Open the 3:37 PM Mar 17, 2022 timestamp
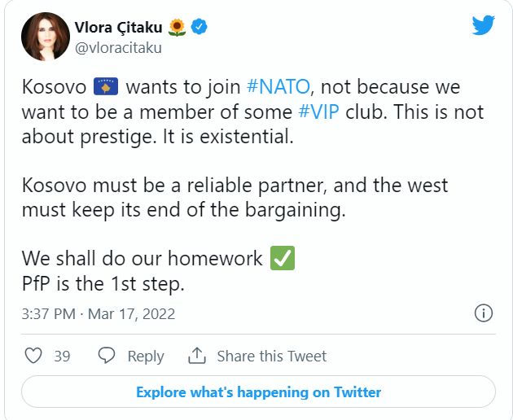Viewport: 513px width, 420px height. click(x=99, y=314)
